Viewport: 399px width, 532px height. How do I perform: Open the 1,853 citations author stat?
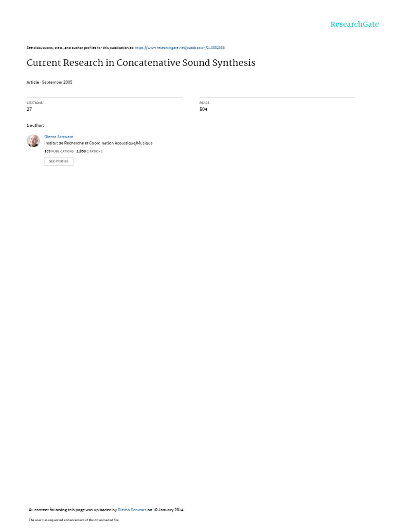[89, 151]
